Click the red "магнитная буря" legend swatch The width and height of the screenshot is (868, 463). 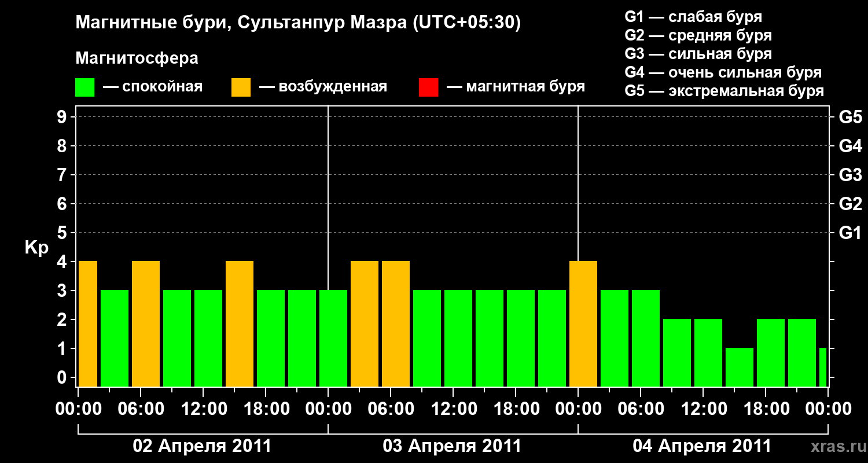click(x=428, y=87)
